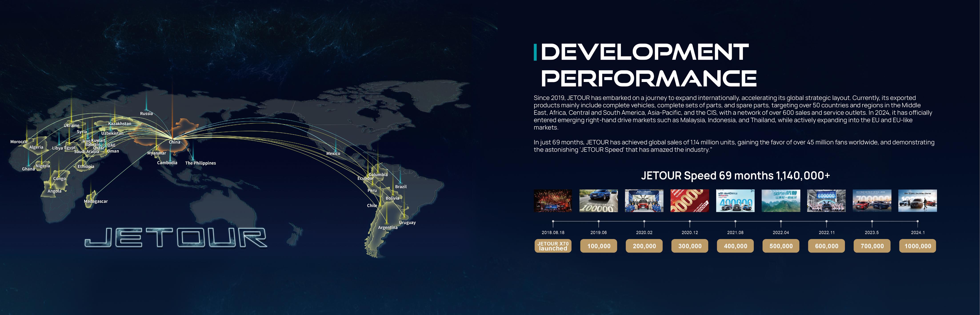
Task: Click the Argentina map label
Action: 388,227
